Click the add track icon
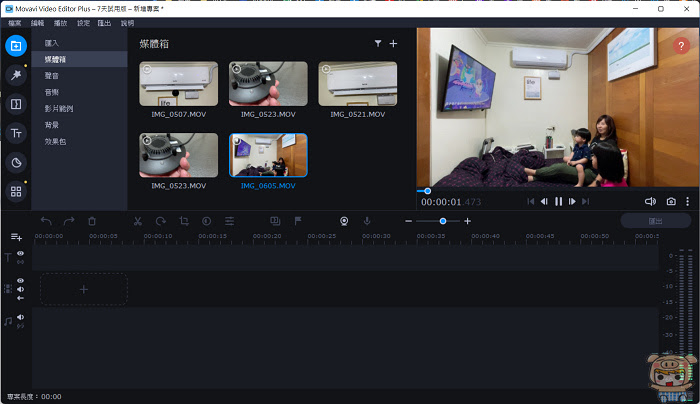Viewport: 700px width, 404px height. 16,237
